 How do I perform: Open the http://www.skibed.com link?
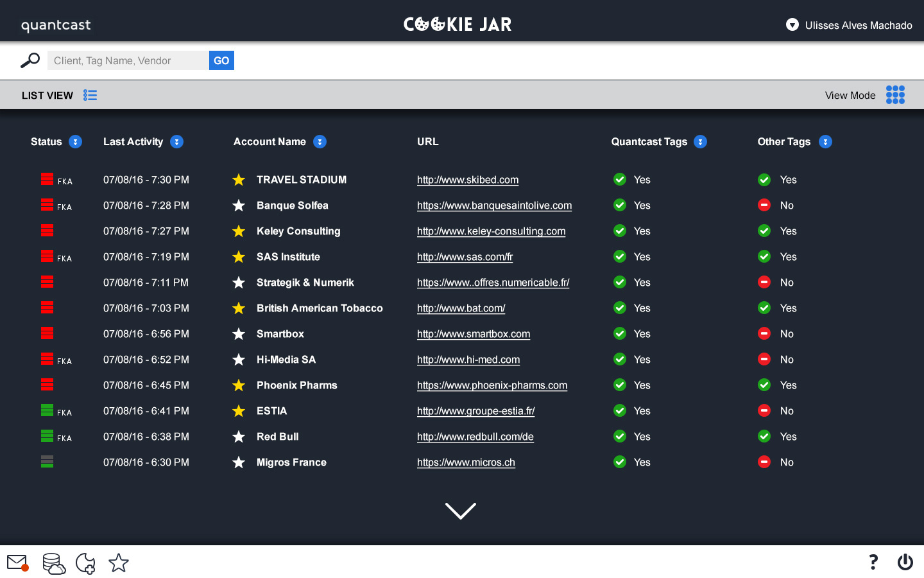(x=467, y=180)
